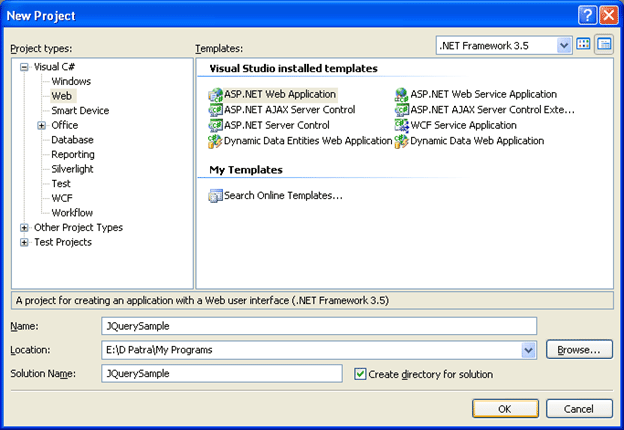
Task: Collapse the Visual C# tree node
Action: [24, 67]
